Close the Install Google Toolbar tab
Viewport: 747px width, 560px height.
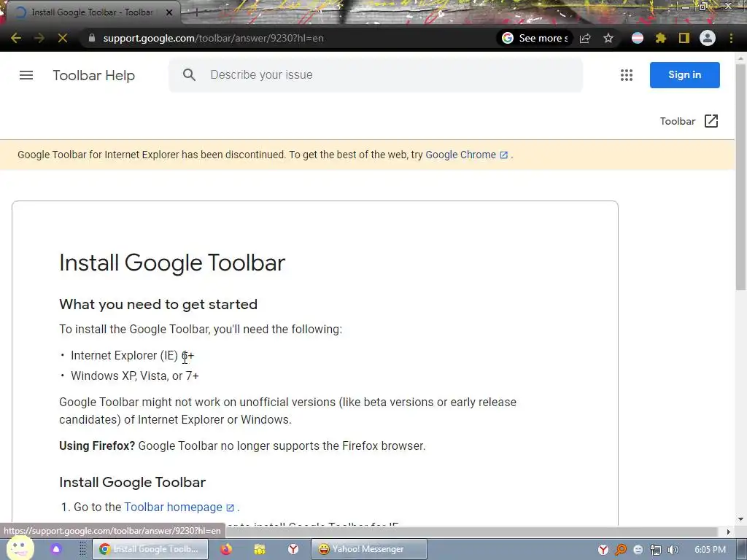[169, 12]
